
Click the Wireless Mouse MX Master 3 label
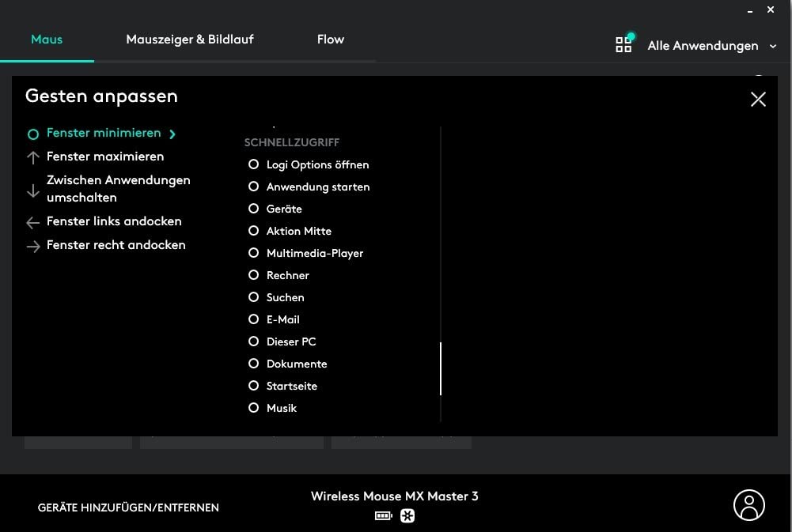(395, 496)
